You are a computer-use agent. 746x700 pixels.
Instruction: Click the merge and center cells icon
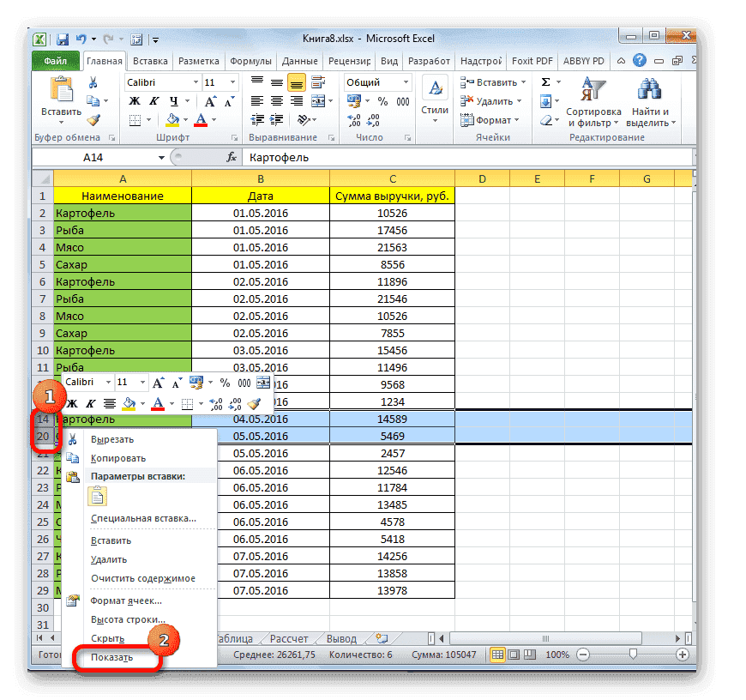(318, 102)
